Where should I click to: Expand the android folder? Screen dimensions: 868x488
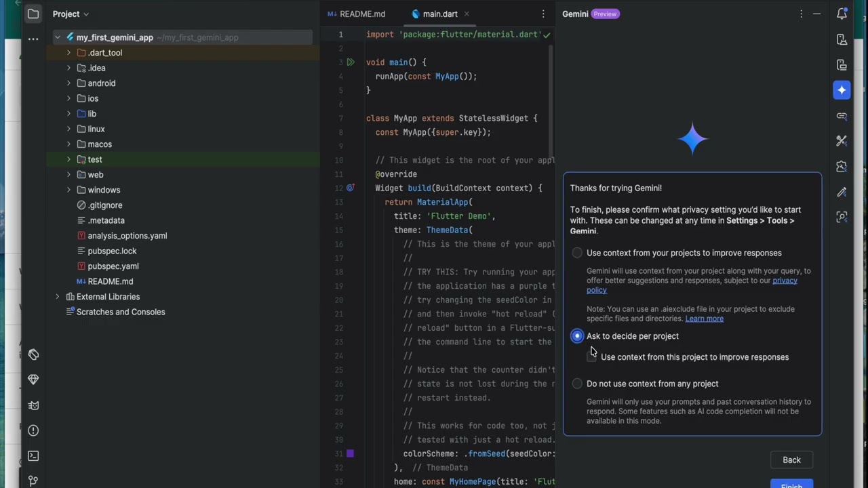point(68,83)
